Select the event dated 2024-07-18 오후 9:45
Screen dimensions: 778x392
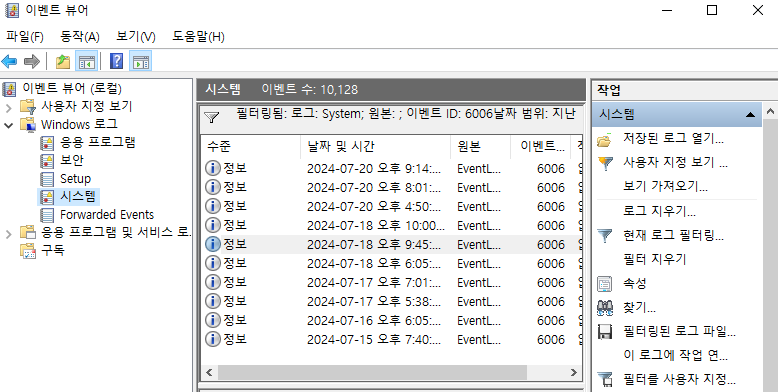coord(391,245)
